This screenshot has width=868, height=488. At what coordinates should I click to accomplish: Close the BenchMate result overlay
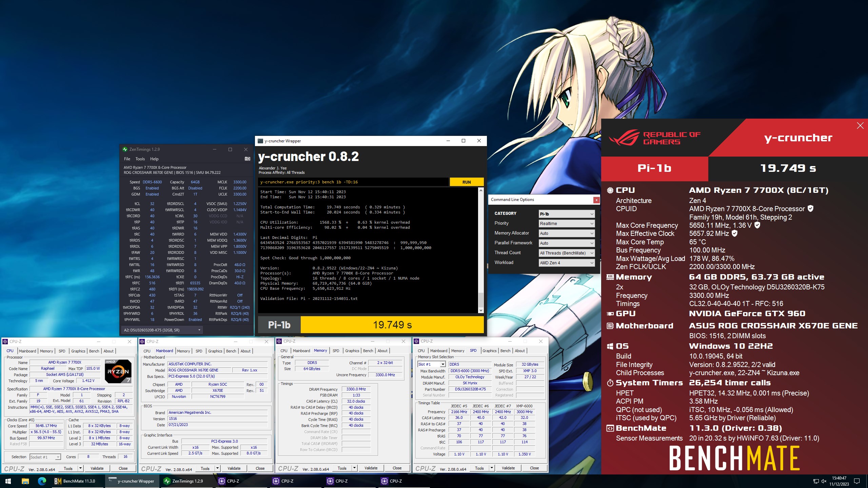click(x=860, y=126)
